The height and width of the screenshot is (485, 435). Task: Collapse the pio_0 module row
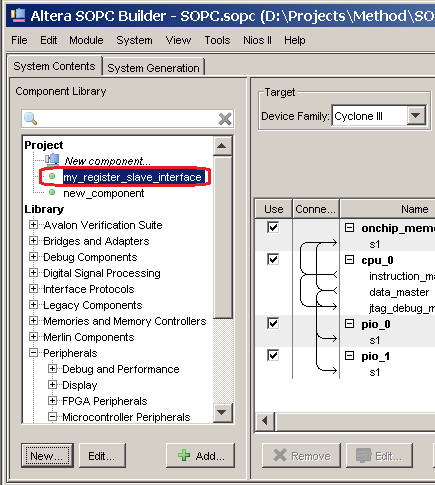[349, 324]
